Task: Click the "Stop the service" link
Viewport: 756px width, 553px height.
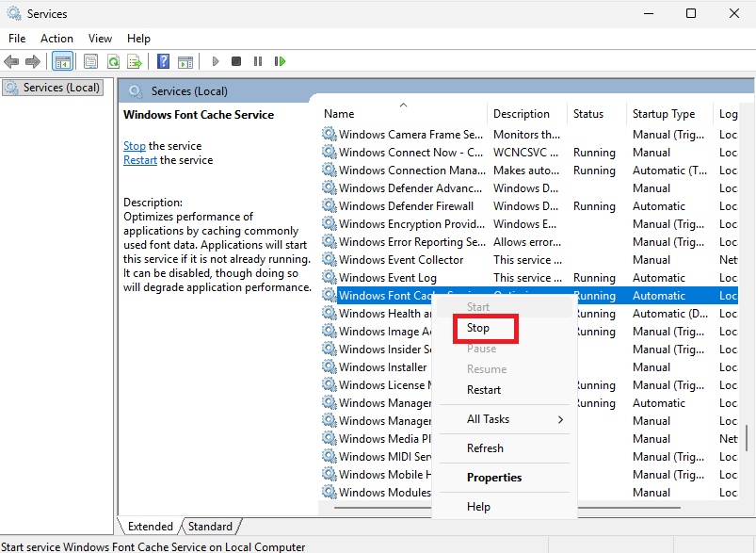Action: pos(133,145)
